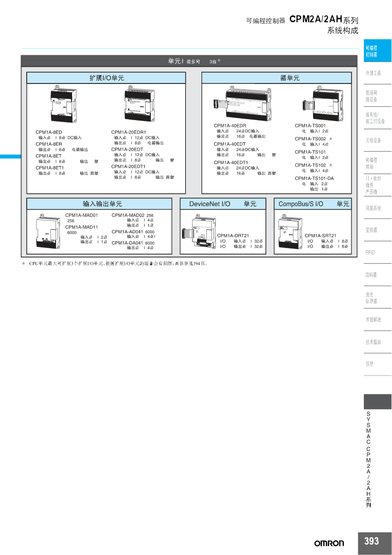The height and width of the screenshot is (555, 392).
Task: Click page number 393
Action: tap(371, 541)
